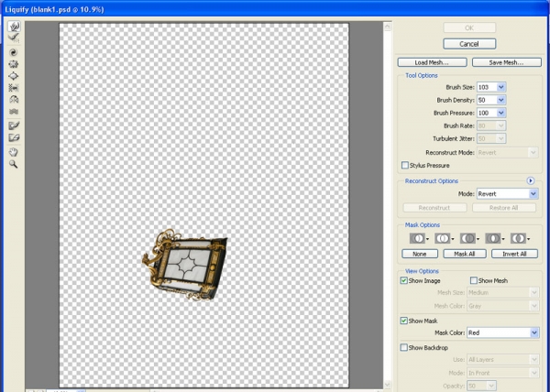
Task: Click the Restore All button
Action: click(503, 208)
